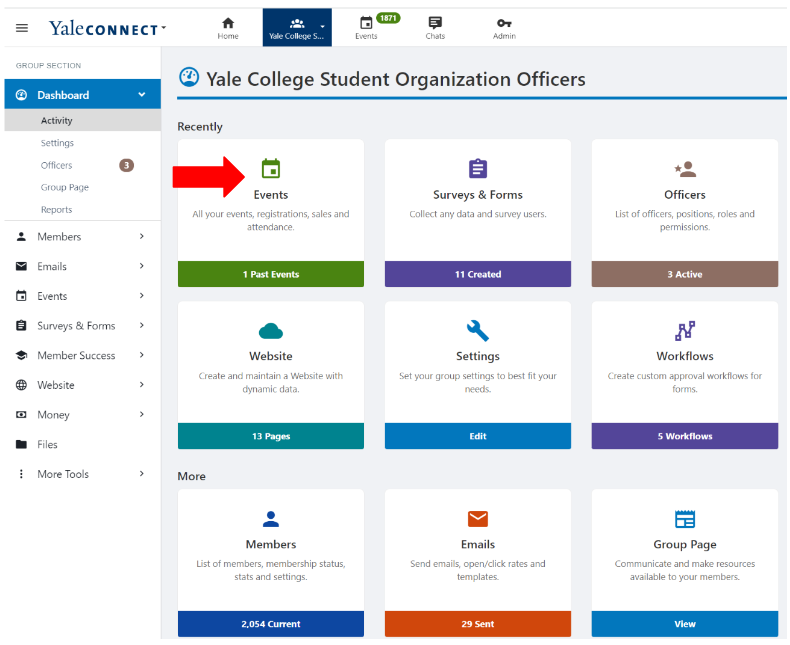Viewport: 790px width, 645px height.
Task: Click the Workflows card title
Action: 685,356
